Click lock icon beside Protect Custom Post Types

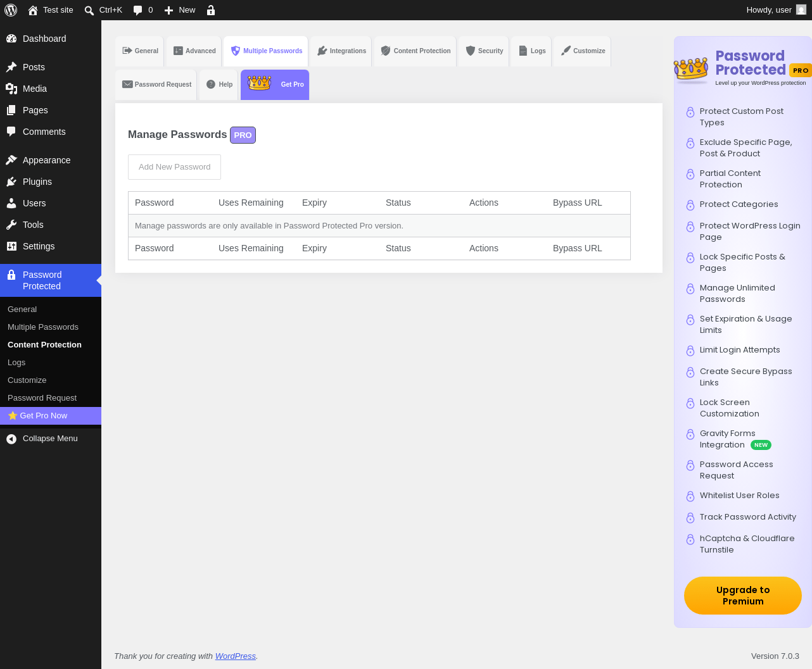[690, 112]
